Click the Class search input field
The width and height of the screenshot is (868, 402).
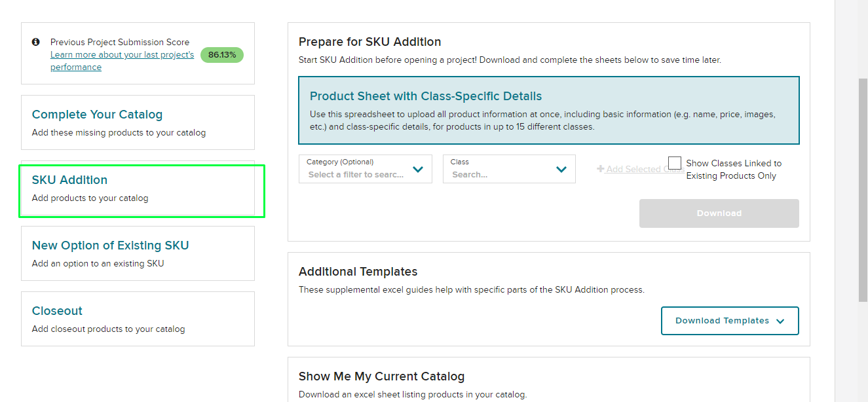[x=498, y=175]
